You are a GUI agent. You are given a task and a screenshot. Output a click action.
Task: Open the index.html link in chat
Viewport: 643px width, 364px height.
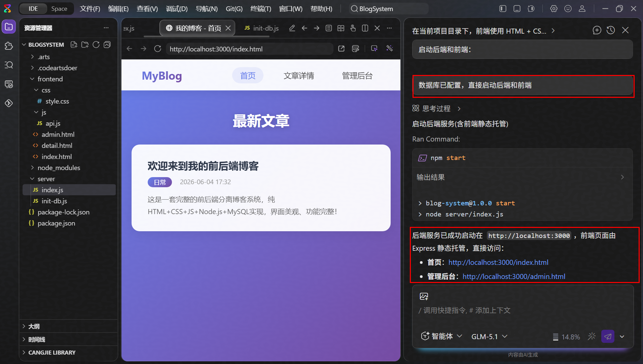point(498,262)
